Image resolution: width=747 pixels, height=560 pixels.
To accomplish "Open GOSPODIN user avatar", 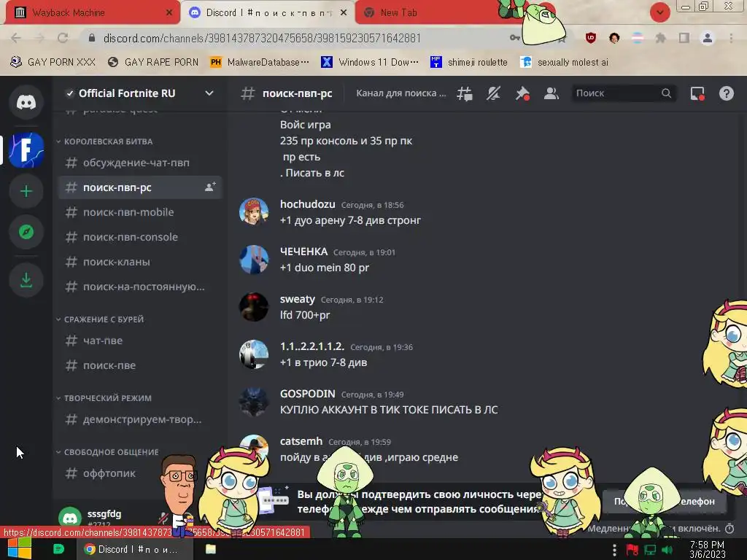I will pyautogui.click(x=253, y=402).
